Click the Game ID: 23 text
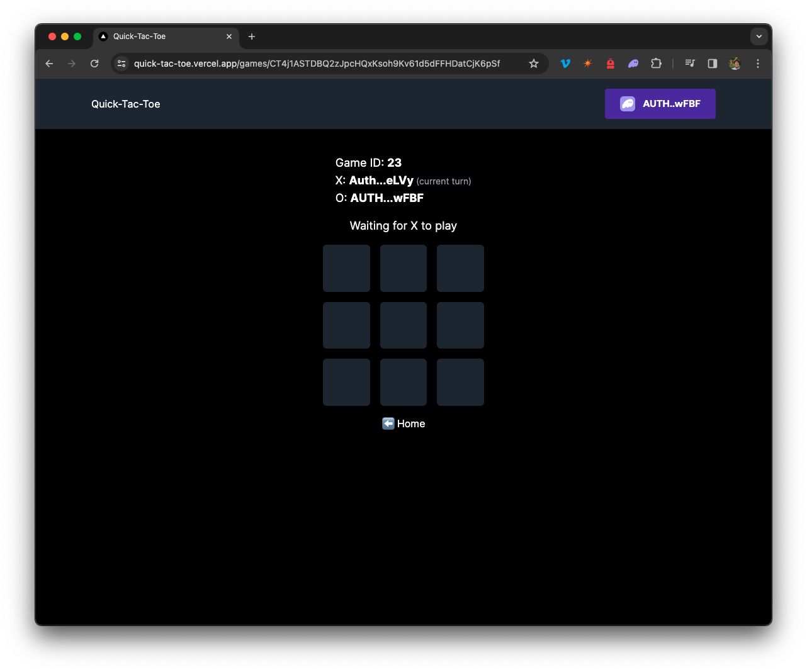 point(368,162)
